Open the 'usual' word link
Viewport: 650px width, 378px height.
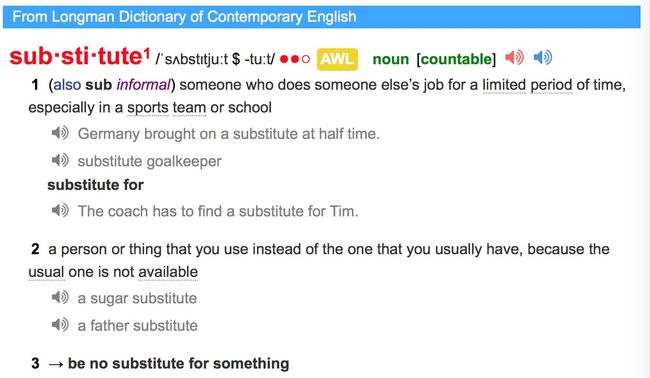pos(46,272)
